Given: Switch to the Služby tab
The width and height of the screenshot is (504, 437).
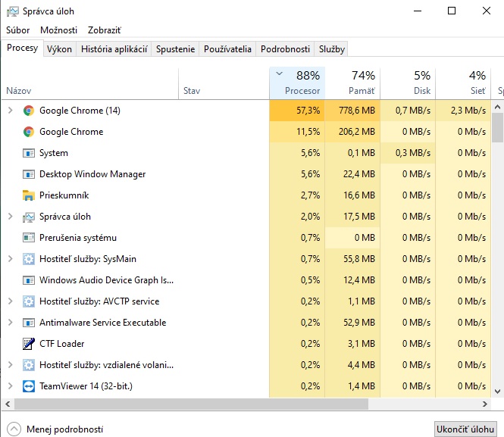Looking at the screenshot, I should pos(332,49).
